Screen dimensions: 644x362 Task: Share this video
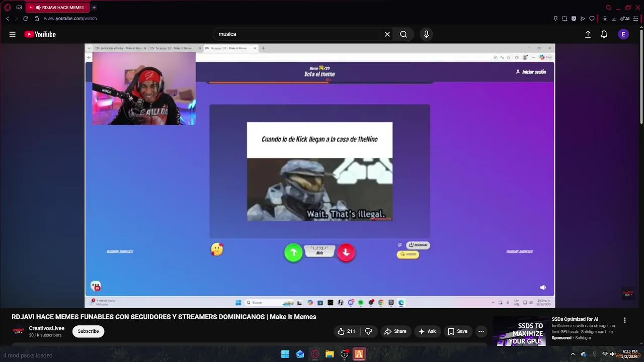pos(395,331)
